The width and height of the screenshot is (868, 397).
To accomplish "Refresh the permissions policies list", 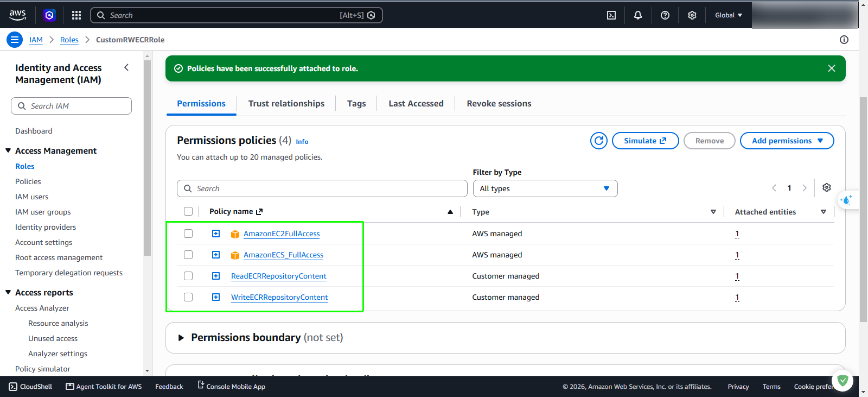I will pyautogui.click(x=599, y=141).
